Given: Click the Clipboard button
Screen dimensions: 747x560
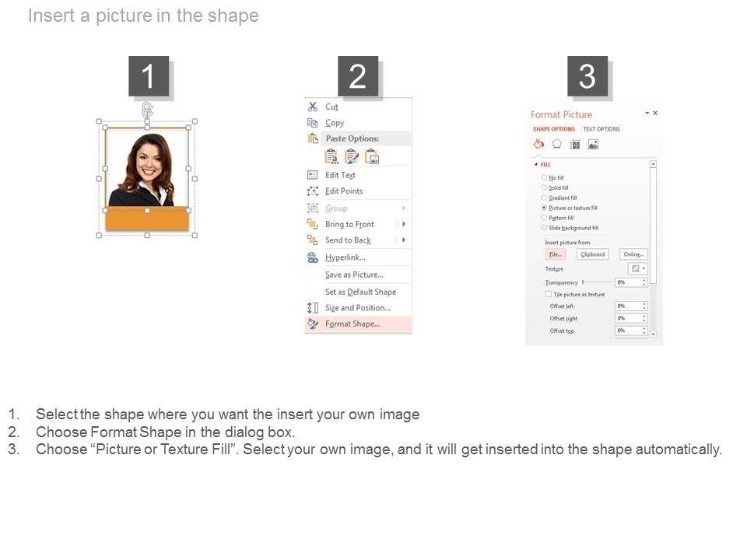Looking at the screenshot, I should click(x=593, y=254).
